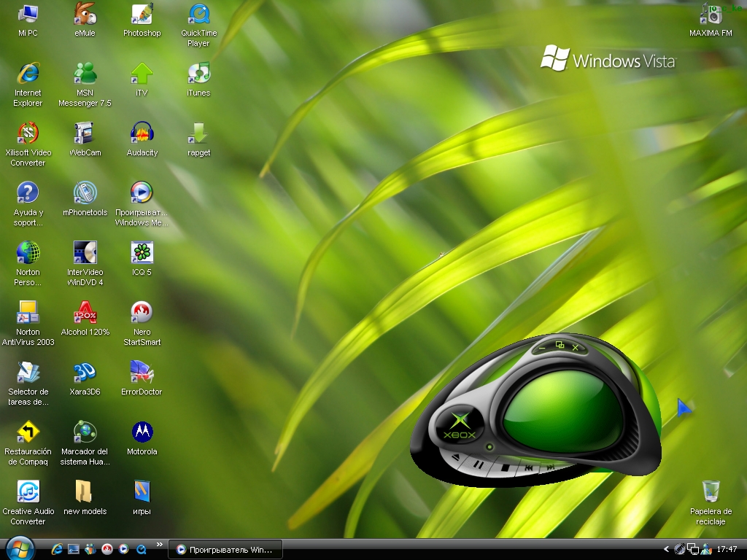Select Nero StartSmart desktop icon
The height and width of the screenshot is (560, 747).
(142, 312)
